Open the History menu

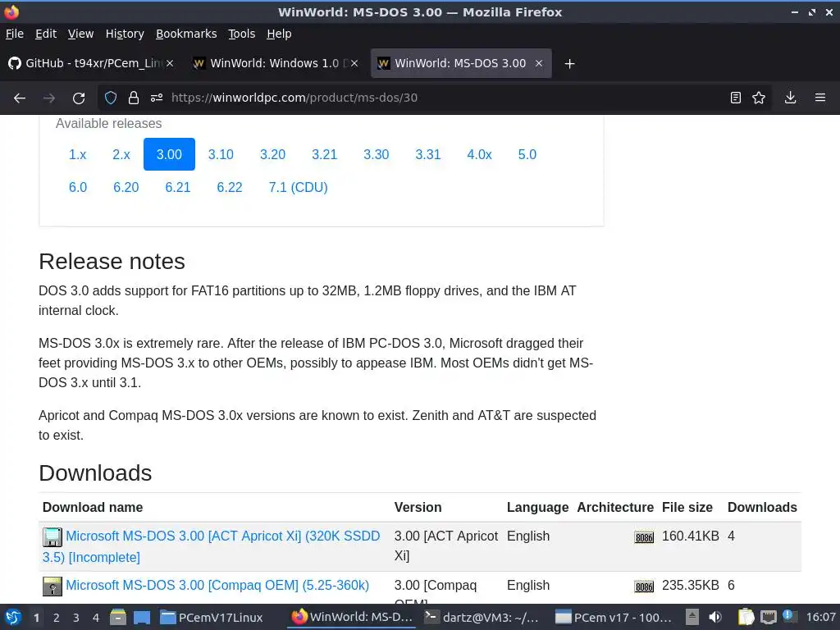point(125,34)
